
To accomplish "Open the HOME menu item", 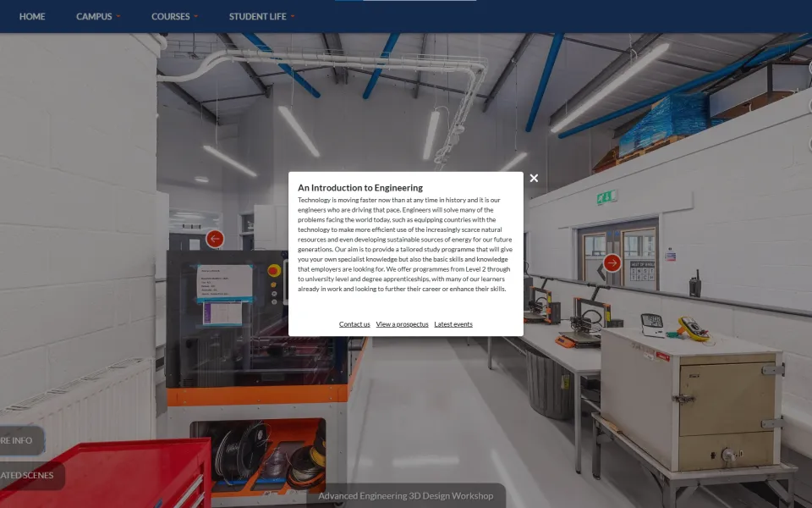I will click(32, 17).
